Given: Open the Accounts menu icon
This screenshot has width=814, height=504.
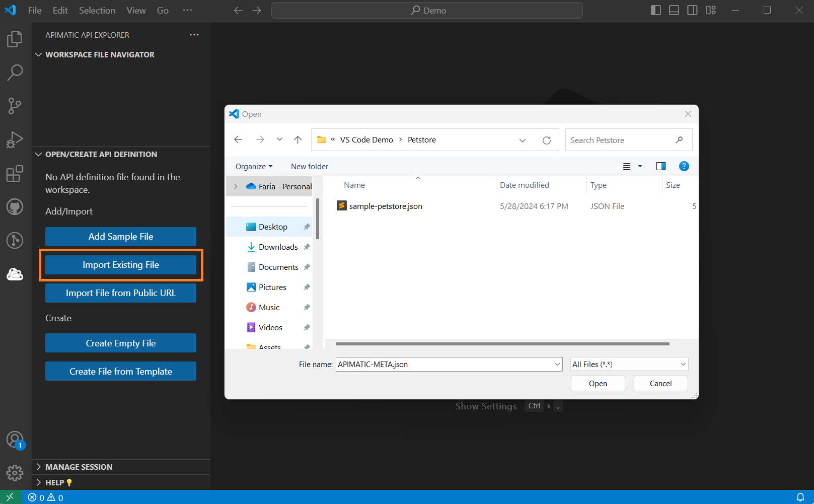Looking at the screenshot, I should pos(15,440).
